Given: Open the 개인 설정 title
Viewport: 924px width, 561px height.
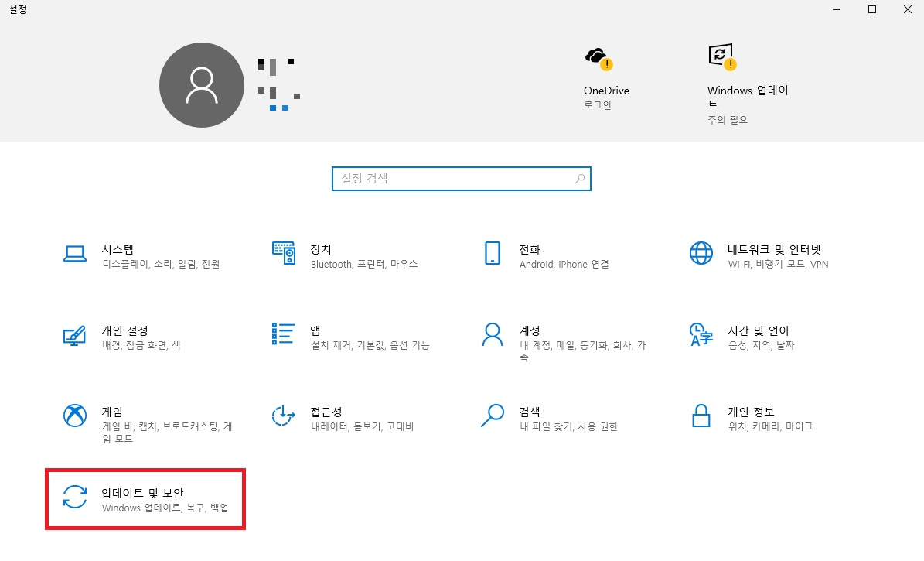Looking at the screenshot, I should pyautogui.click(x=125, y=330).
